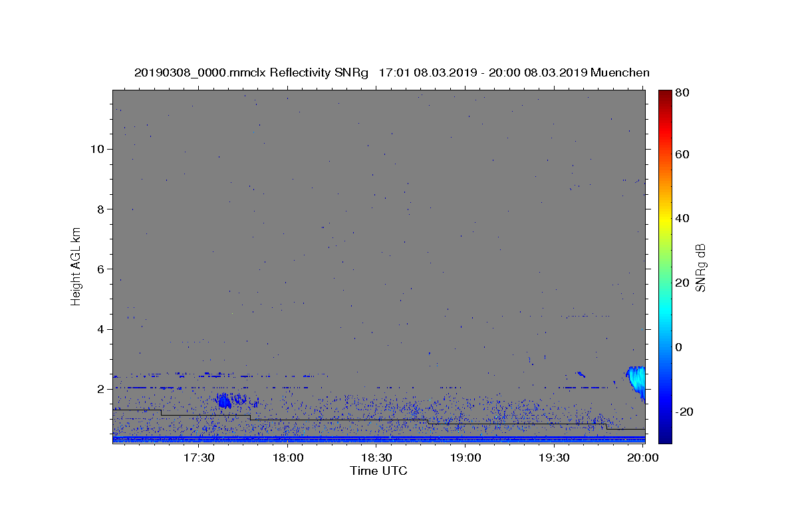Click the 18:00 time tick label

pyautogui.click(x=288, y=458)
